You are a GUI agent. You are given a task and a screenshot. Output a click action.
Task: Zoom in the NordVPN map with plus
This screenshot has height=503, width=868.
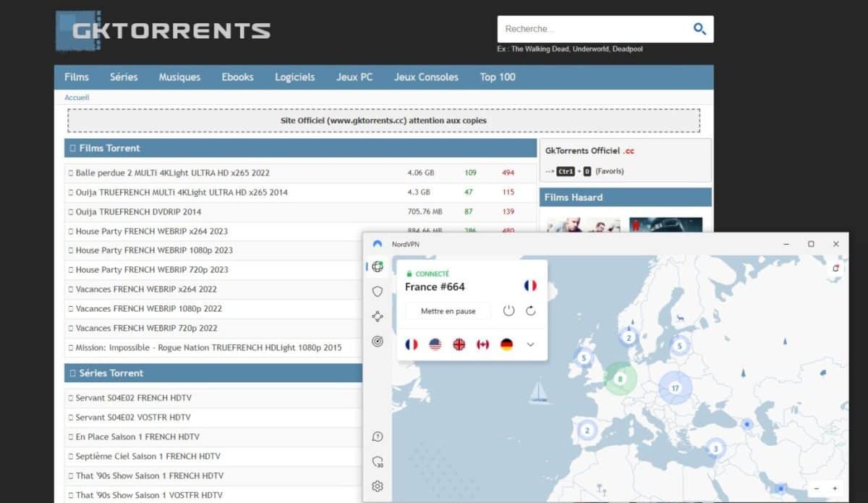click(835, 489)
